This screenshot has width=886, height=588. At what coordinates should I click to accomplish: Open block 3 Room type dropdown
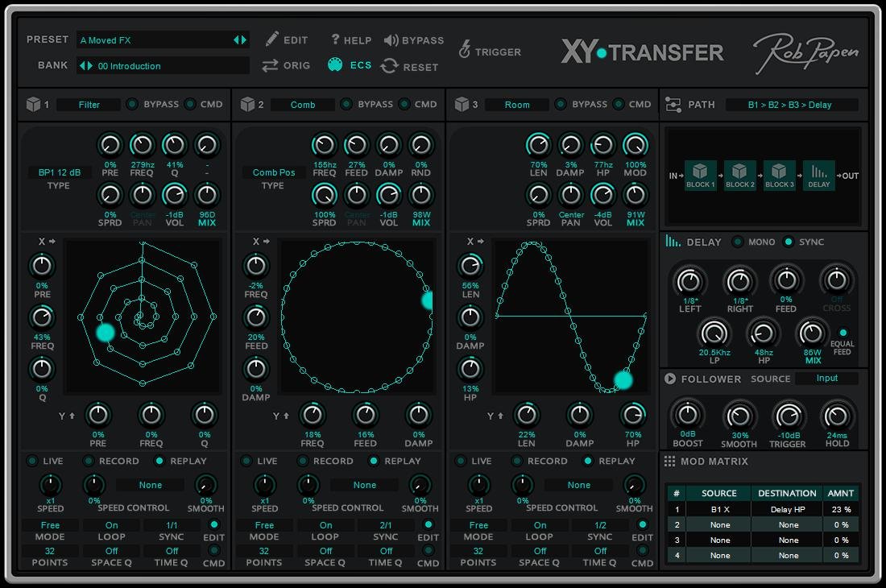click(517, 105)
